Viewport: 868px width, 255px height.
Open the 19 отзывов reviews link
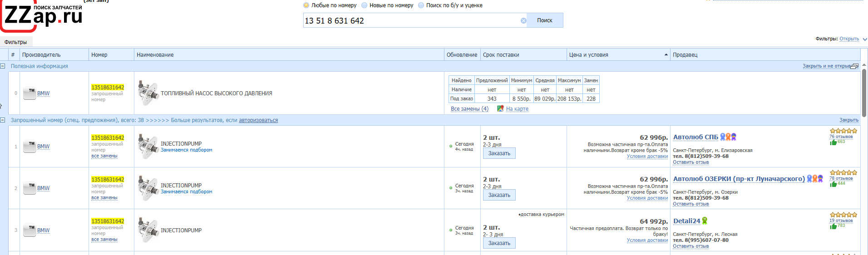click(x=841, y=221)
